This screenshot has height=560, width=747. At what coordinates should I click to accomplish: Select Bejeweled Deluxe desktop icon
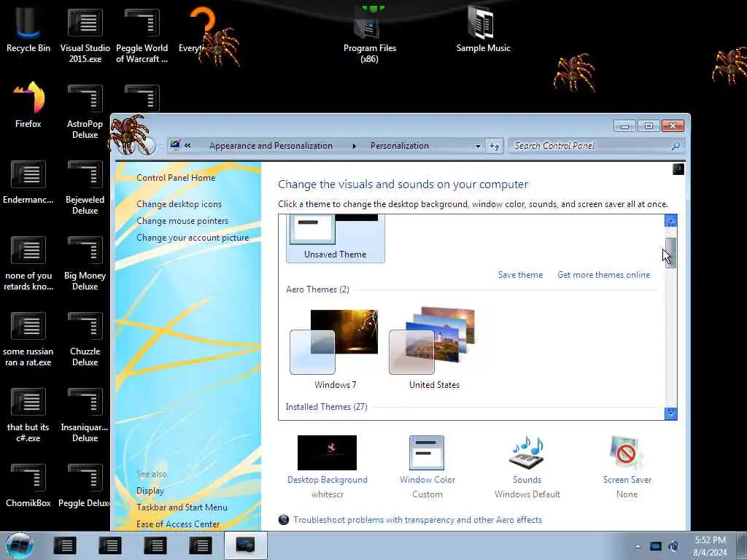point(85,187)
